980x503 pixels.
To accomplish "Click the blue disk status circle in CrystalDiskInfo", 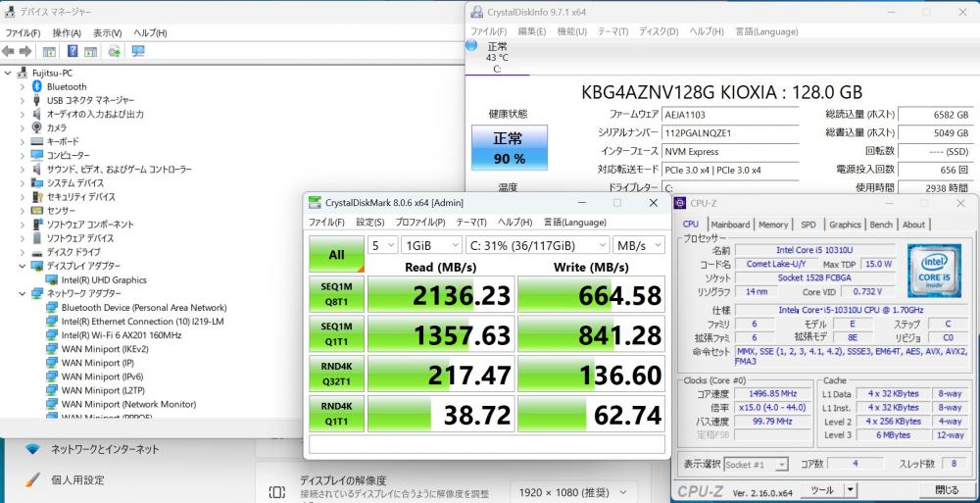I will 471,45.
